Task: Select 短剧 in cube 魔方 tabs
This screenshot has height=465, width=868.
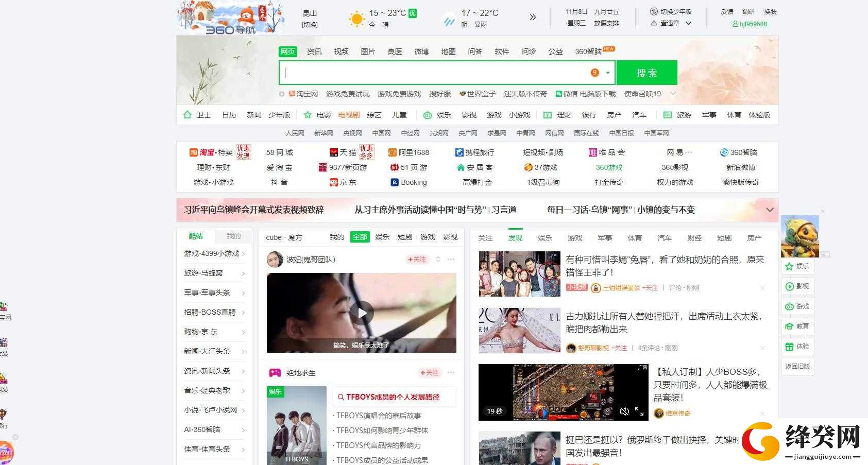Action: click(x=405, y=237)
